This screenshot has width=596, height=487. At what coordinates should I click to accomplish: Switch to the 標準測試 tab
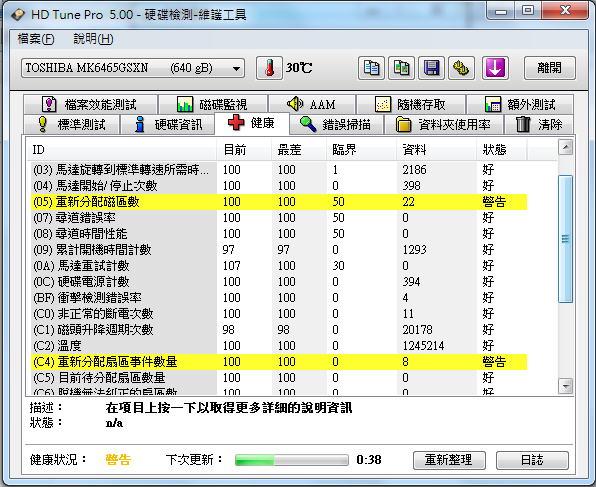[x=71, y=124]
